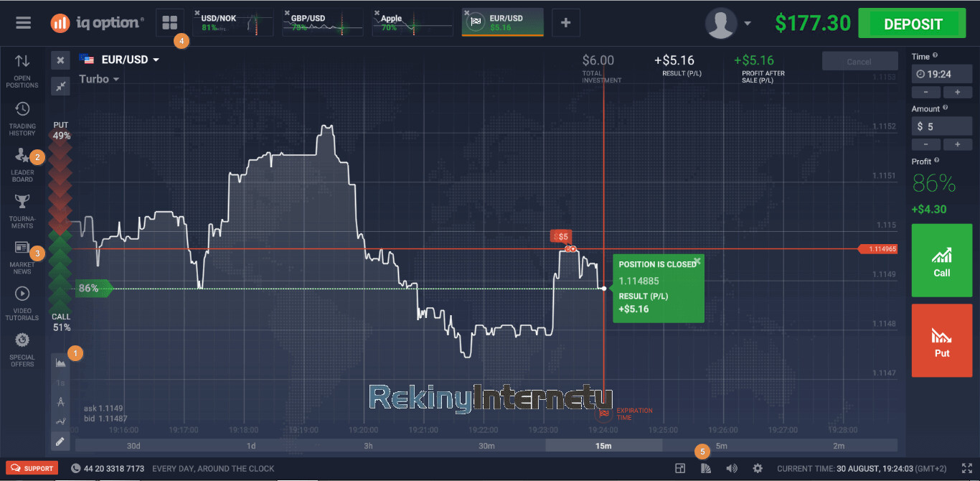Add a new asset tab with plus
The width and height of the screenshot is (980, 481).
point(565,22)
